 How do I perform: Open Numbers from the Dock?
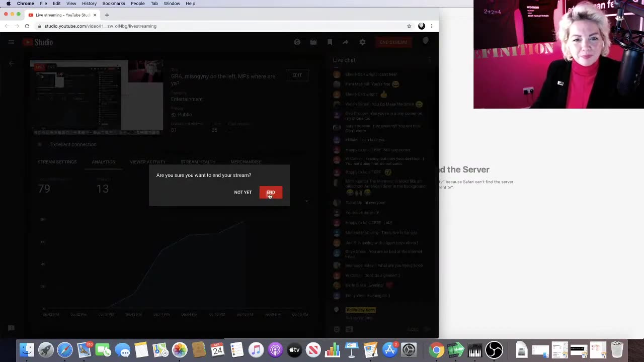(333, 349)
